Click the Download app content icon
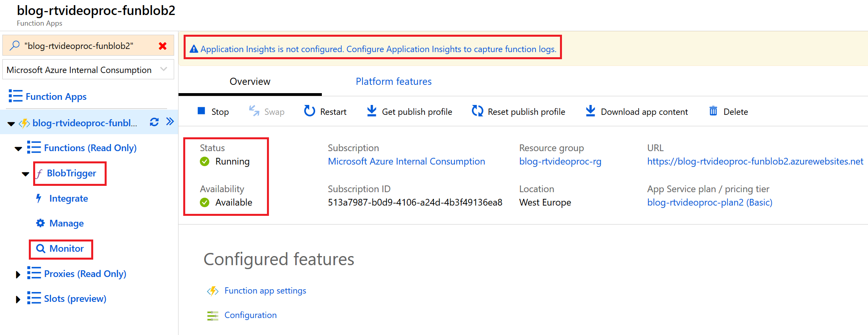This screenshot has width=868, height=335. pos(590,111)
